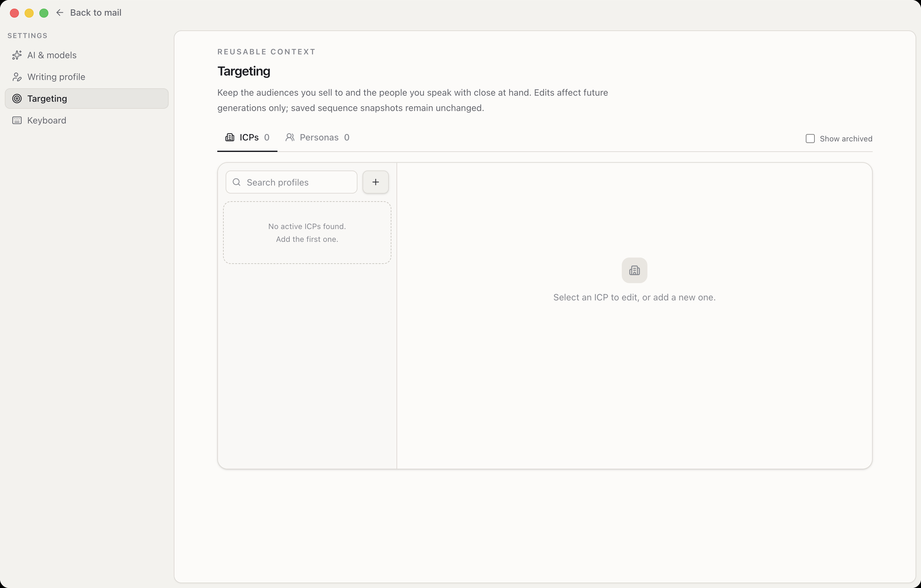Maximize the window with green button

click(x=44, y=13)
